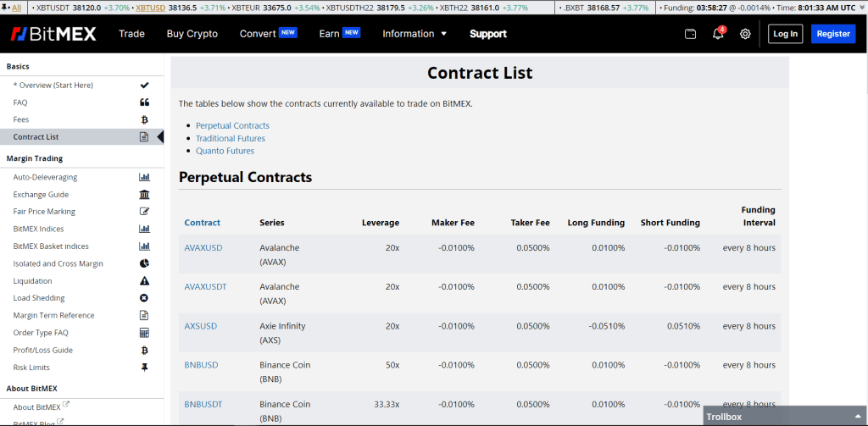The width and height of the screenshot is (868, 426).
Task: Click the All link in ticker bar
Action: [16, 8]
